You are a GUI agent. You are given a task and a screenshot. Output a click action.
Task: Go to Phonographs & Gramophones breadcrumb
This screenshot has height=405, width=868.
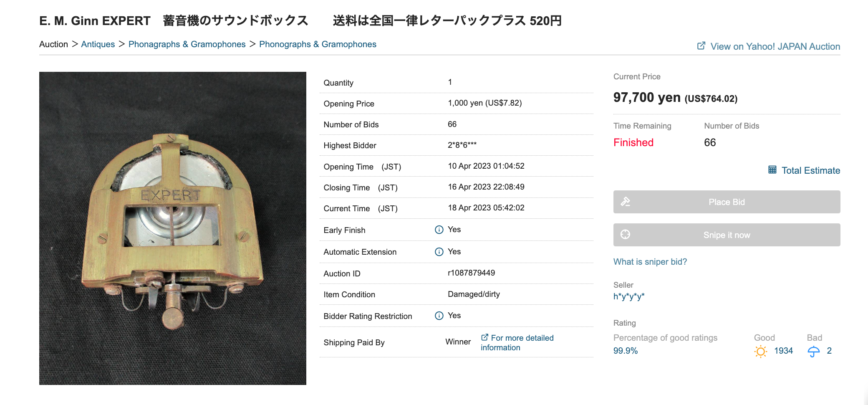[318, 44]
